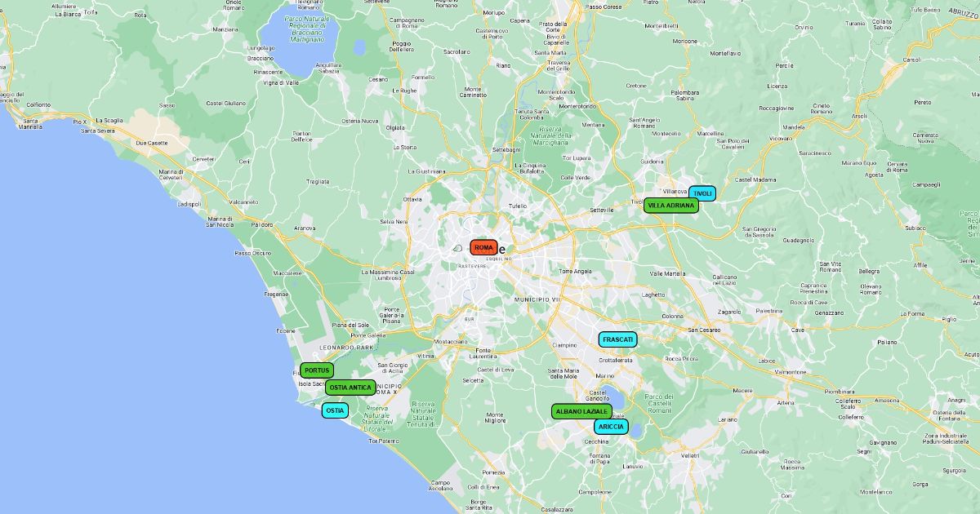
Task: Click the cyan ARICCIA marker
Action: pyautogui.click(x=611, y=427)
